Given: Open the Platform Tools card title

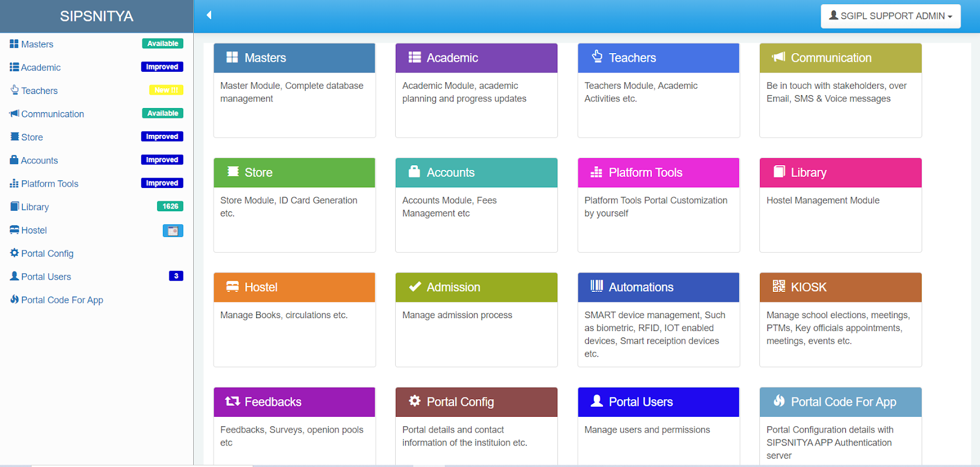Looking at the screenshot, I should [646, 173].
